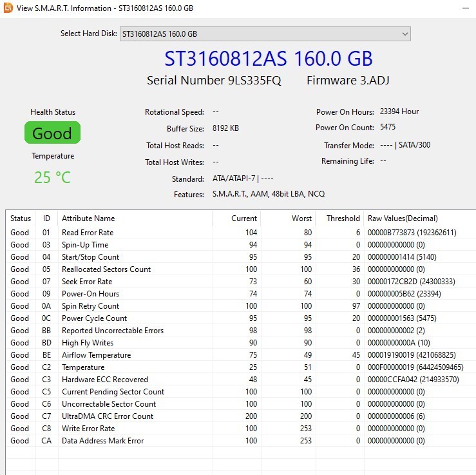Select the Hardware ECC Recovered row
The height and width of the screenshot is (475, 476).
241,380
